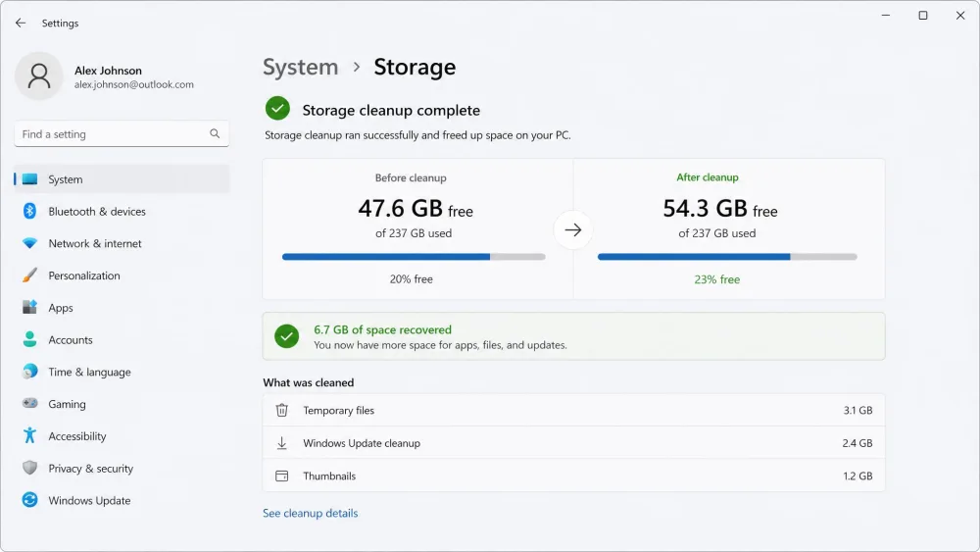The height and width of the screenshot is (552, 980).
Task: Click the 54.3 GB free figure
Action: point(720,208)
